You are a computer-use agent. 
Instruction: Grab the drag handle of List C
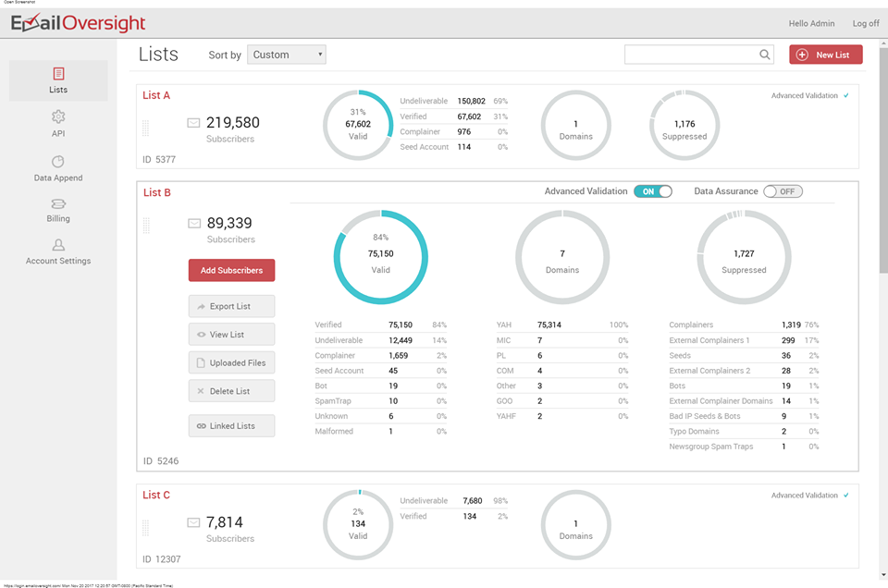click(145, 528)
